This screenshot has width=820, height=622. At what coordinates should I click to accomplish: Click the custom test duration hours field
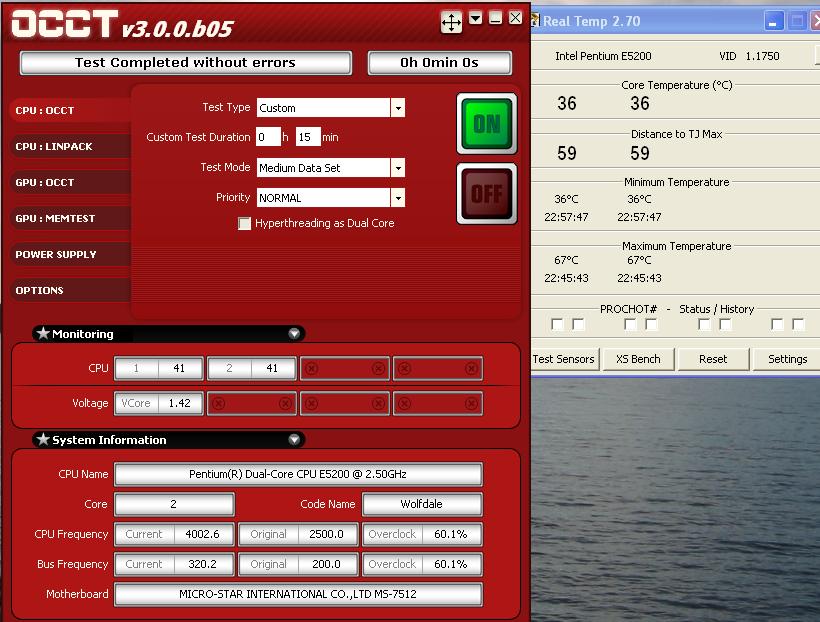coord(268,137)
